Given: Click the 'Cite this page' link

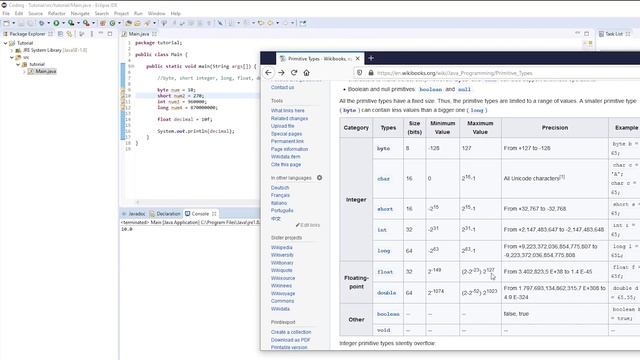Looking at the screenshot, I should 286,164.
